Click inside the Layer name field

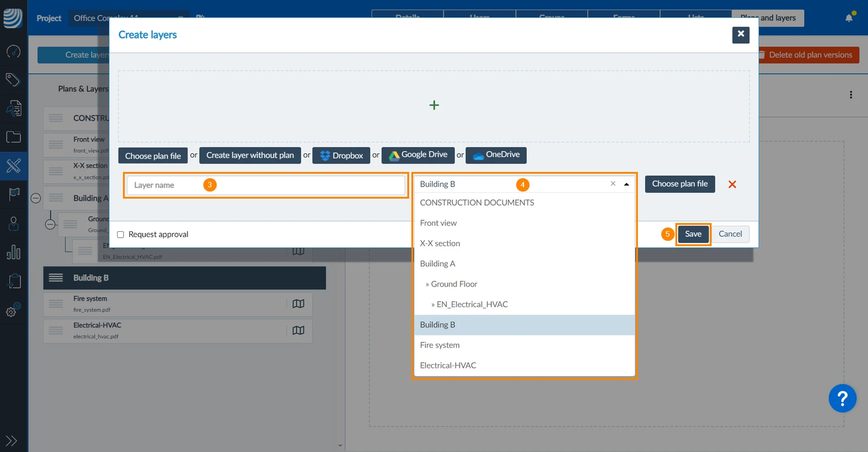point(266,185)
